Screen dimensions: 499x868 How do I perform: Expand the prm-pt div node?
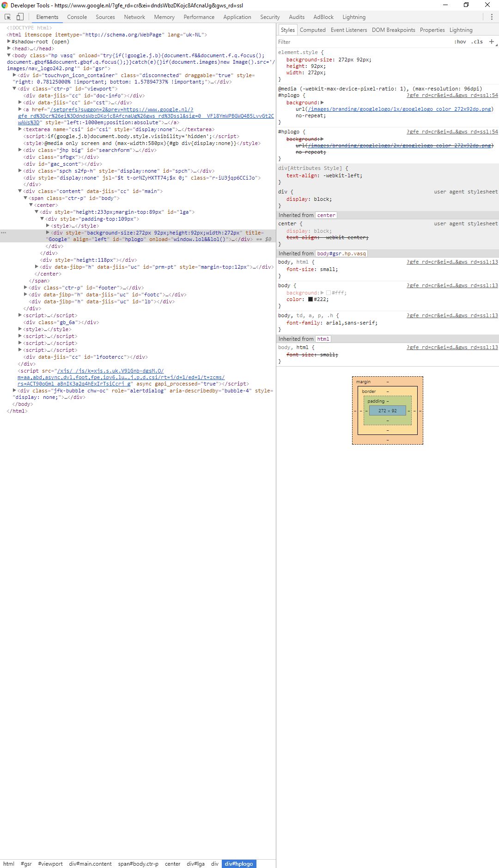37,267
